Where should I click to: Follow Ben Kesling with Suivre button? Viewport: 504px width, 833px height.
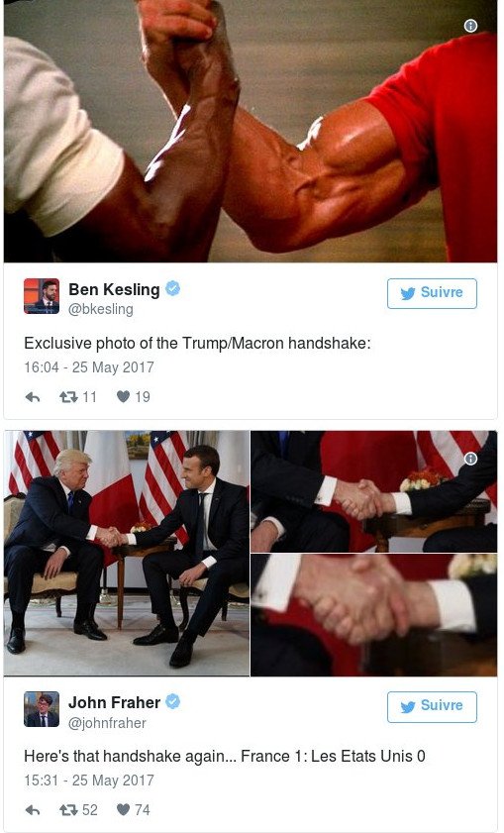tap(432, 293)
